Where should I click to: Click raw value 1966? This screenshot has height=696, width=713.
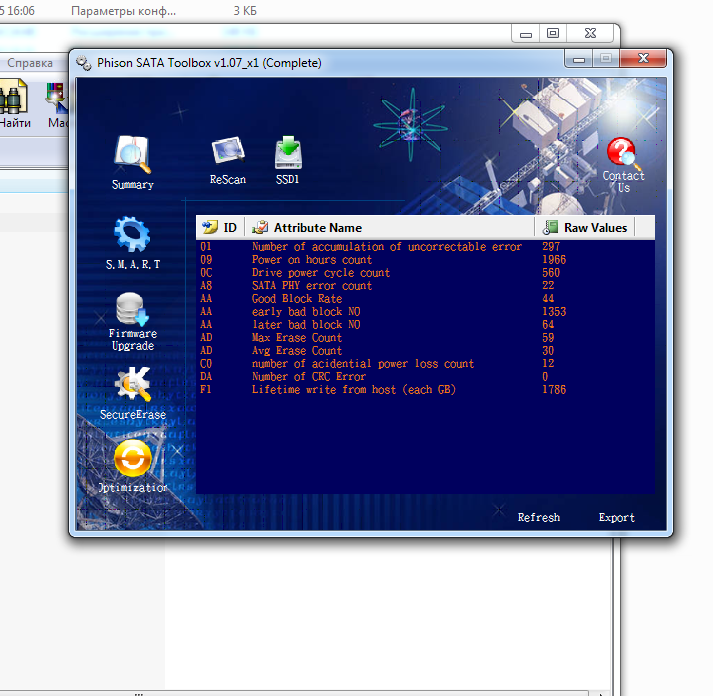click(x=554, y=260)
